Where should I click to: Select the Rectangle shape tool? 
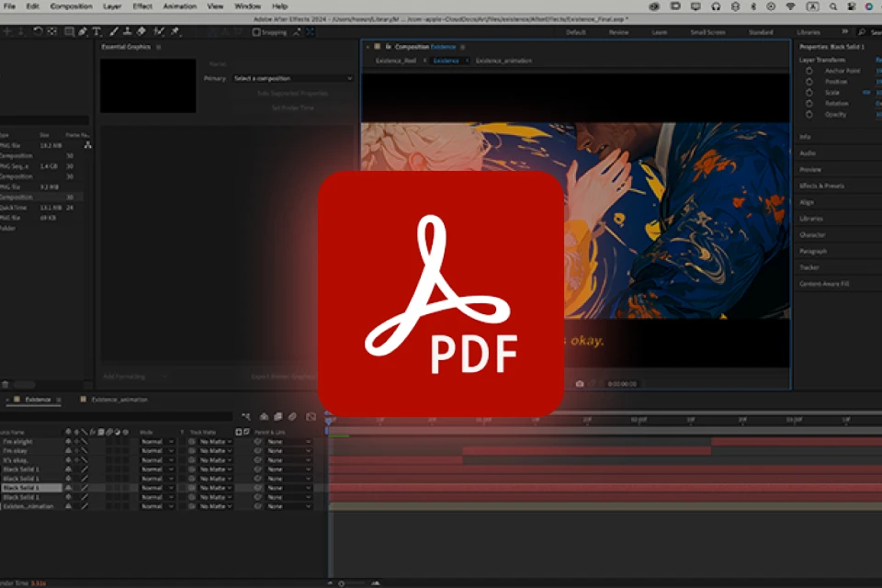point(69,31)
